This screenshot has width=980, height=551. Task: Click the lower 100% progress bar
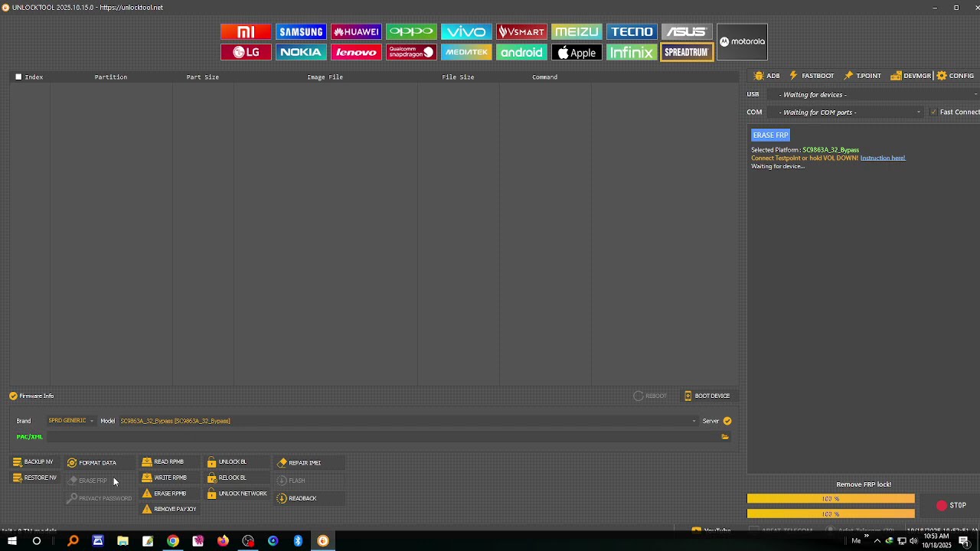831,514
